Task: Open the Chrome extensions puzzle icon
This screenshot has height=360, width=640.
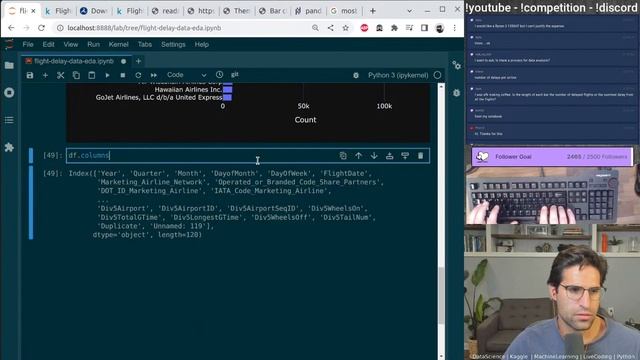Action: pyautogui.click(x=394, y=28)
